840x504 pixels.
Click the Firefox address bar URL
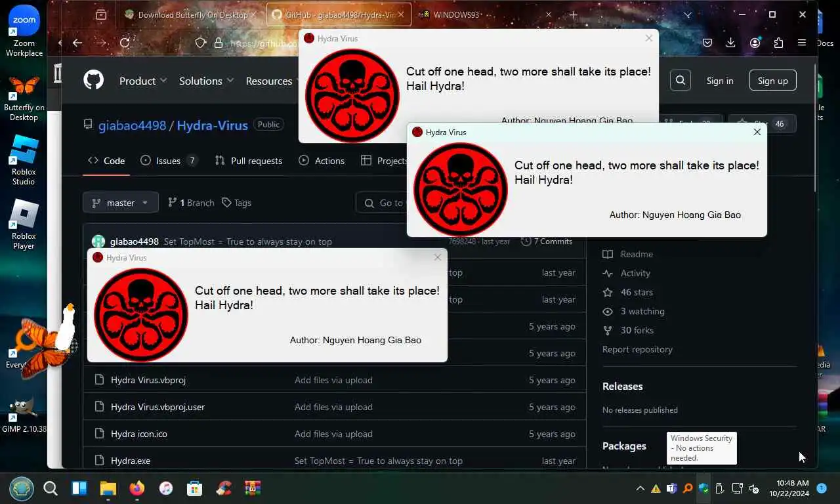coord(262,43)
